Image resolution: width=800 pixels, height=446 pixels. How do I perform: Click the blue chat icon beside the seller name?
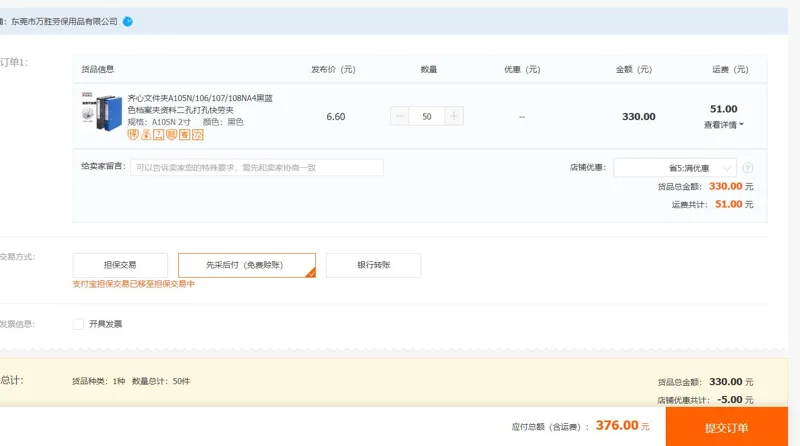click(128, 21)
